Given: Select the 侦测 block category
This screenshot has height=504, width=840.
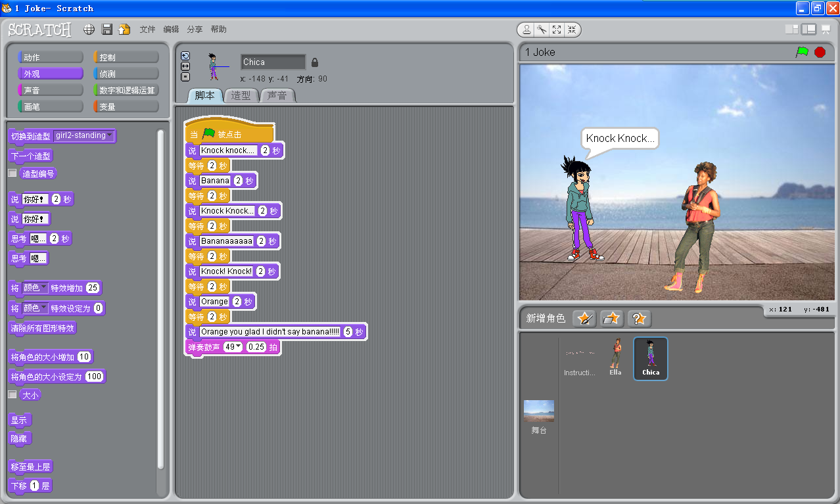Looking at the screenshot, I should 126,74.
